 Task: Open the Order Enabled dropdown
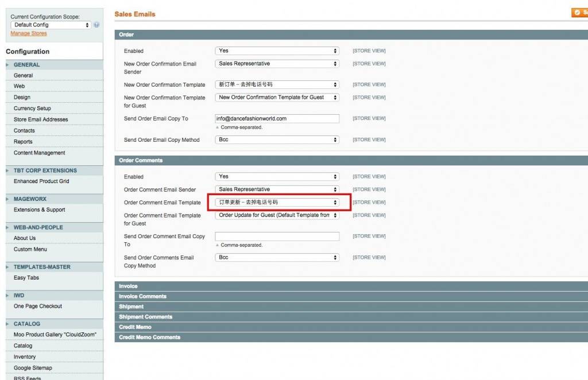pos(277,51)
